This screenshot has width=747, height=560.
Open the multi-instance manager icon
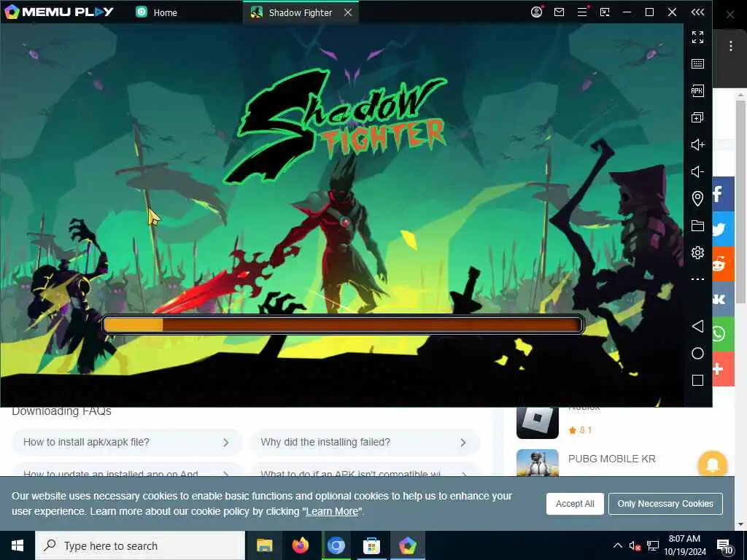[697, 117]
